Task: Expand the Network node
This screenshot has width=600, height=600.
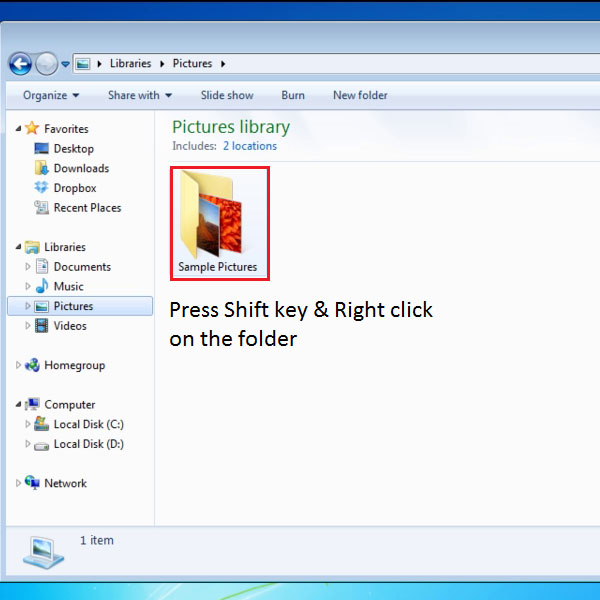Action: pyautogui.click(x=18, y=483)
